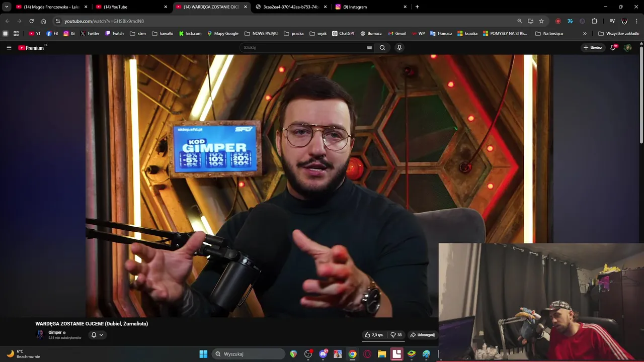This screenshot has height=362, width=644.
Task: Open YouTube notifications bell
Action: [x=613, y=48]
